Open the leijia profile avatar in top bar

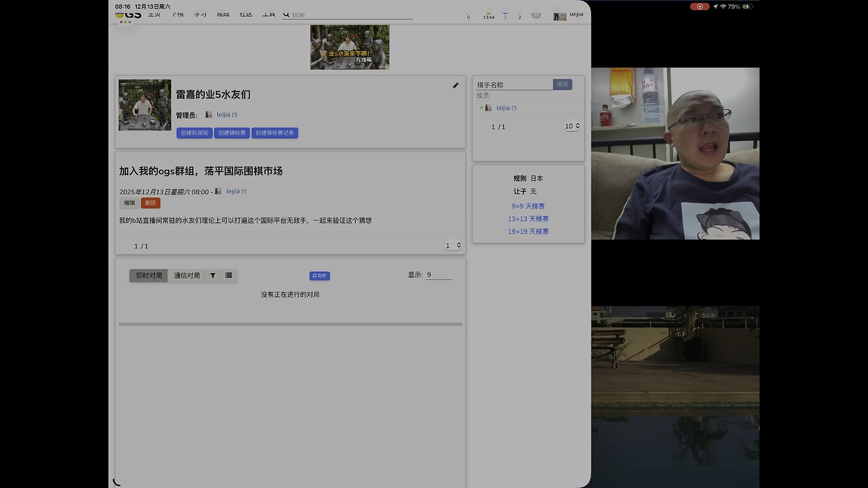coord(559,16)
